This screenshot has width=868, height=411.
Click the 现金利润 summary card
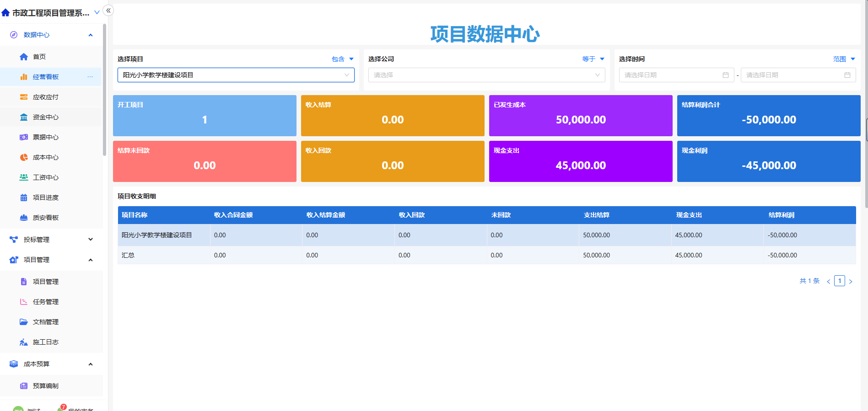click(769, 161)
